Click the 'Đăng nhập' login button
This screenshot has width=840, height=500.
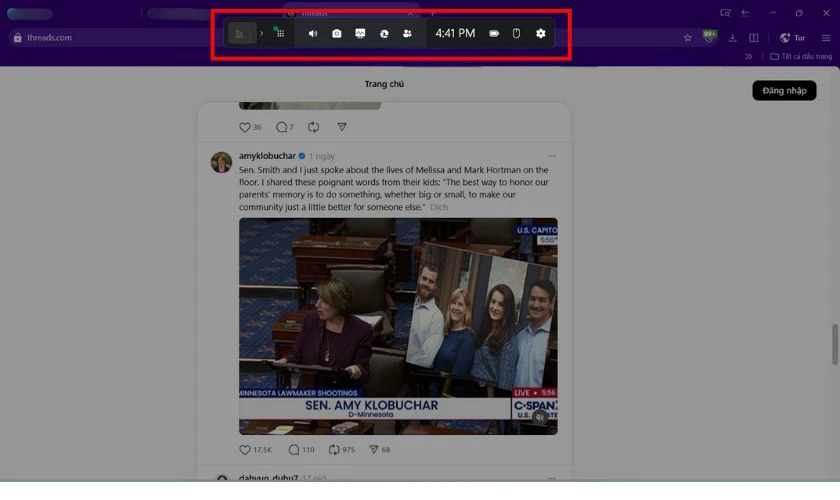tap(784, 91)
